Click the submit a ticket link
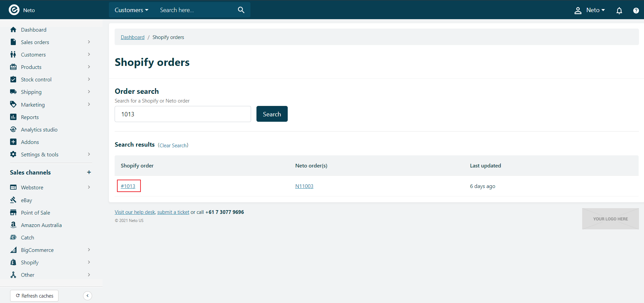The image size is (644, 303). point(173,212)
